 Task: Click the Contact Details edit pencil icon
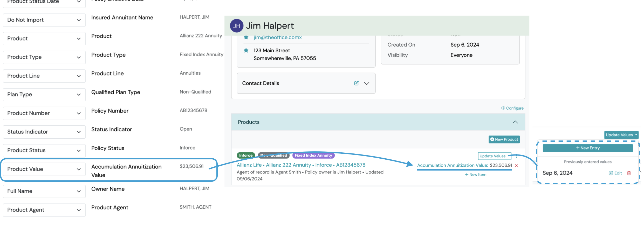click(357, 83)
